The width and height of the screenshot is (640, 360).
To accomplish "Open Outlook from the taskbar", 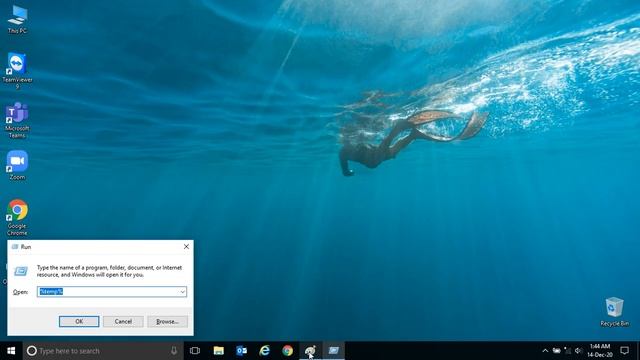I will [241, 351].
